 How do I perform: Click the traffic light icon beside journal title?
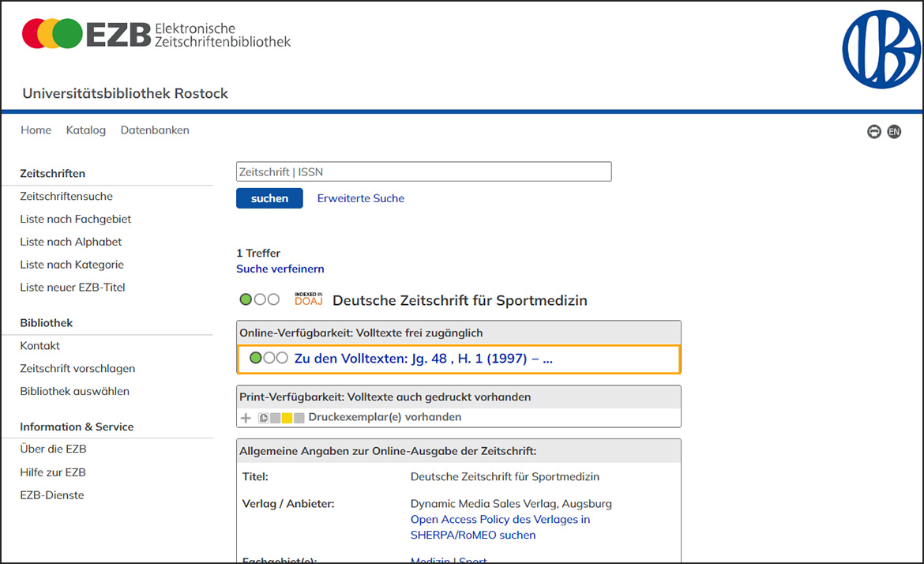coord(259,299)
